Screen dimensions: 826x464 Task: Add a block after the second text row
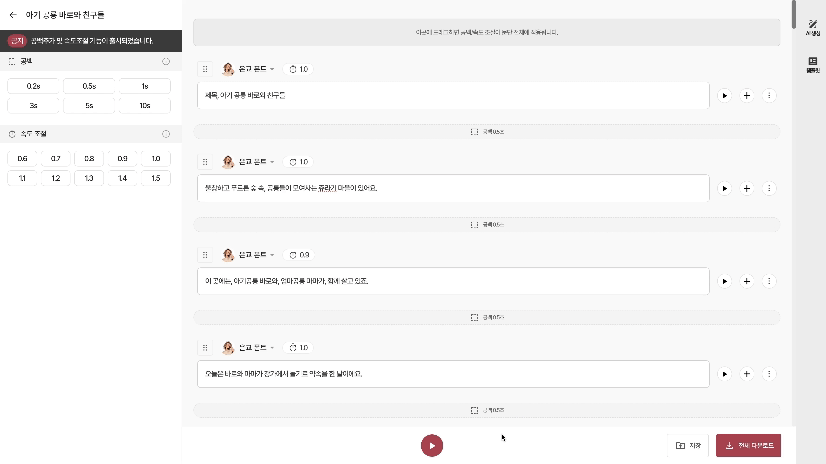tap(746, 188)
